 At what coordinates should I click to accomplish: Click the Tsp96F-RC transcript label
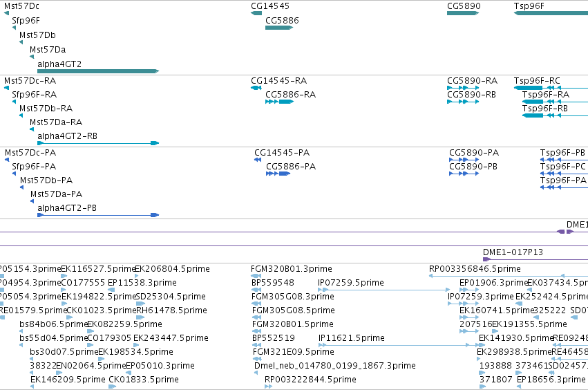(x=537, y=81)
